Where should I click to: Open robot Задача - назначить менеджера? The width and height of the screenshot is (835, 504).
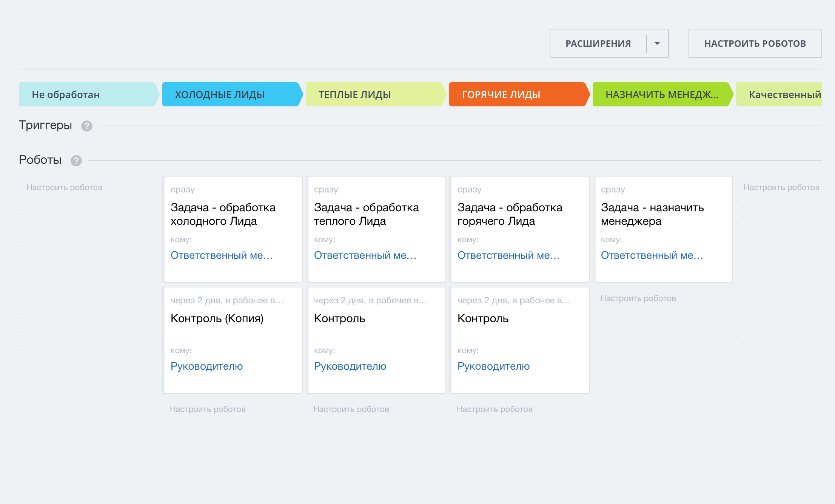point(652,214)
